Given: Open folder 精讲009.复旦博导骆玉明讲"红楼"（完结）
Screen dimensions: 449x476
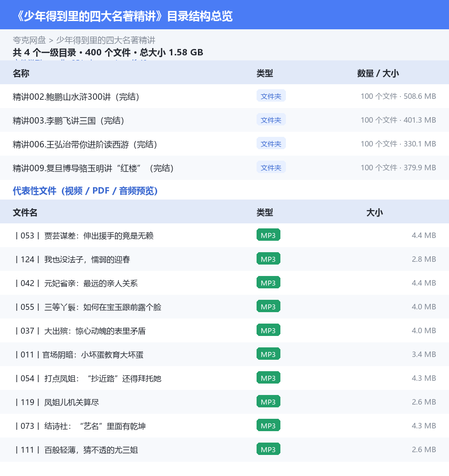Looking at the screenshot, I should 93,168.
